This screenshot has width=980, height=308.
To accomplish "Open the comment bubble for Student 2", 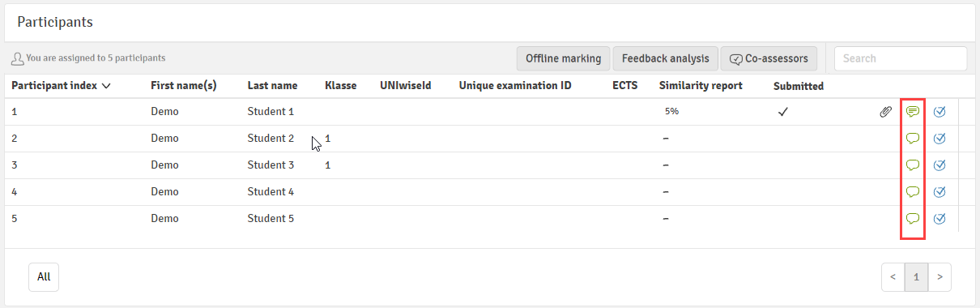I will tap(913, 139).
